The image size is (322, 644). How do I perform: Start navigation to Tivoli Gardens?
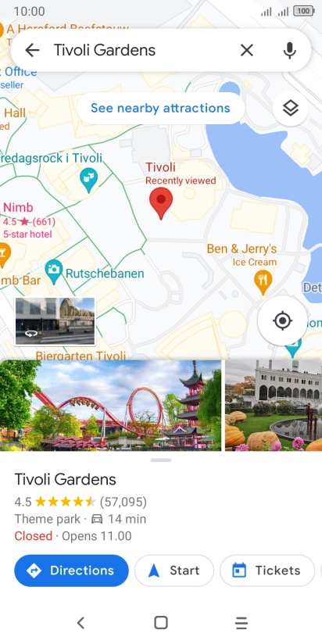174,571
